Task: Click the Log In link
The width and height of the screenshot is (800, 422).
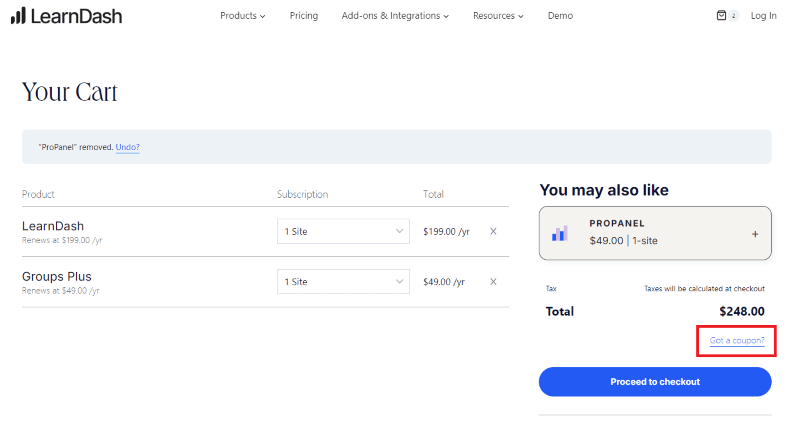Action: click(x=763, y=16)
